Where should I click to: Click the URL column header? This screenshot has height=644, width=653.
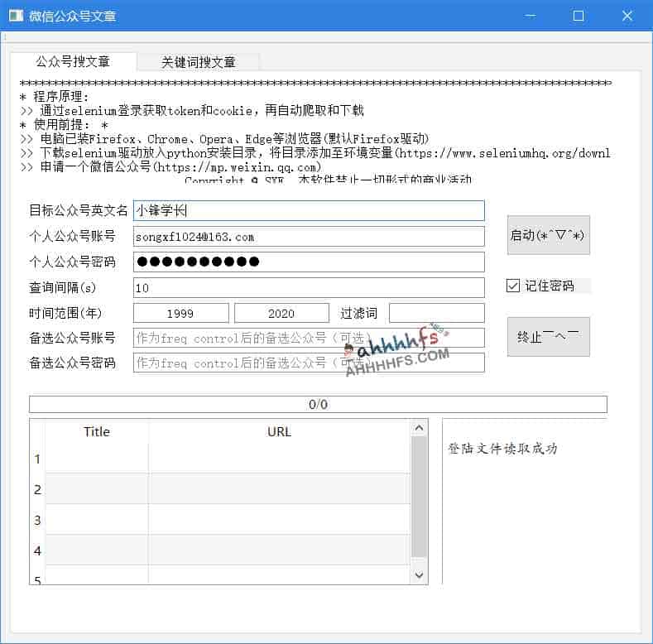point(279,431)
